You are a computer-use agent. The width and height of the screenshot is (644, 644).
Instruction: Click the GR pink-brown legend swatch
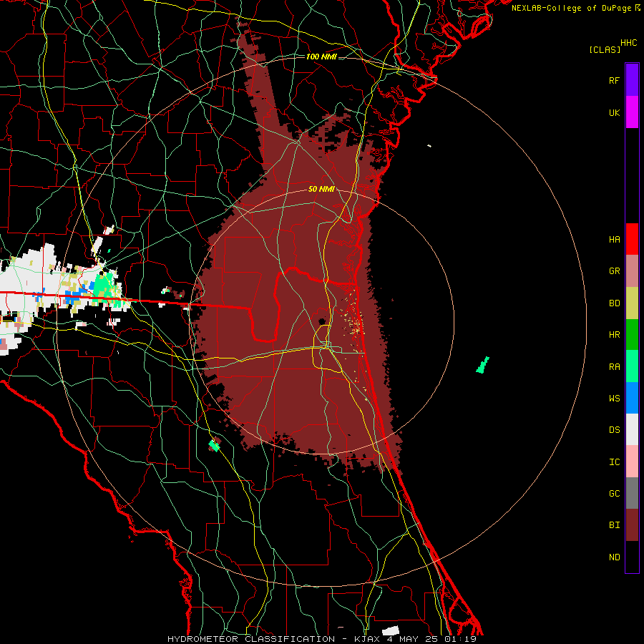point(632,271)
